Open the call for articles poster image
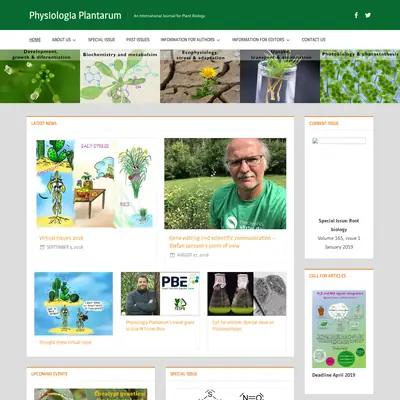 (x=339, y=329)
